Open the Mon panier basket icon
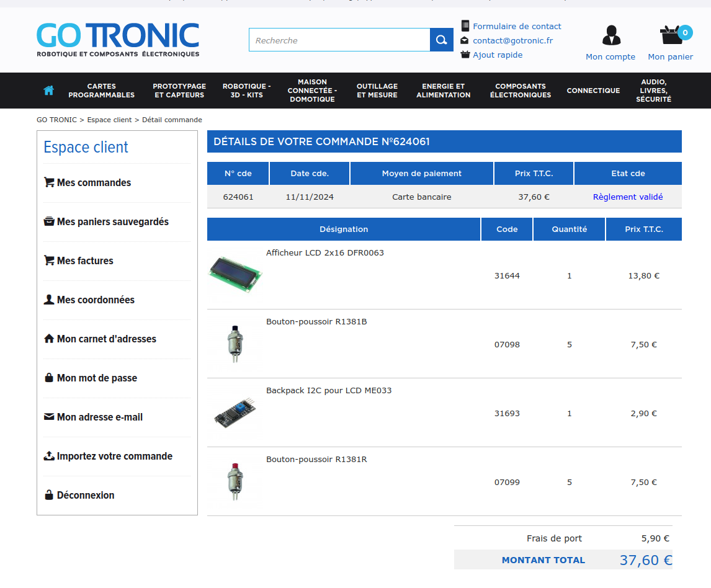 (x=671, y=35)
